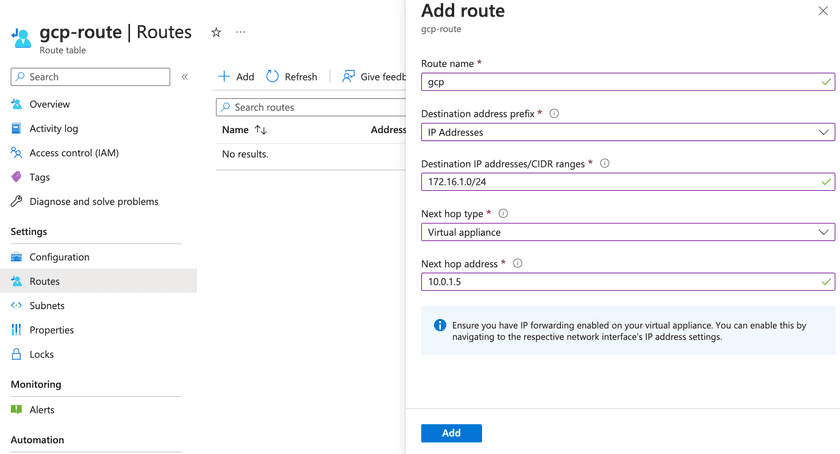Viewport: 840px width, 454px height.
Task: Click the info icon next to Next hop type
Action: click(503, 214)
